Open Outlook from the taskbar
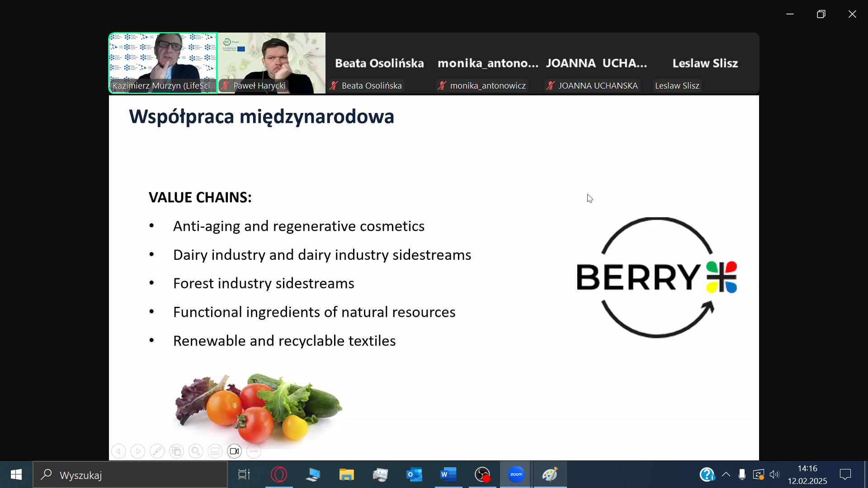 tap(414, 474)
